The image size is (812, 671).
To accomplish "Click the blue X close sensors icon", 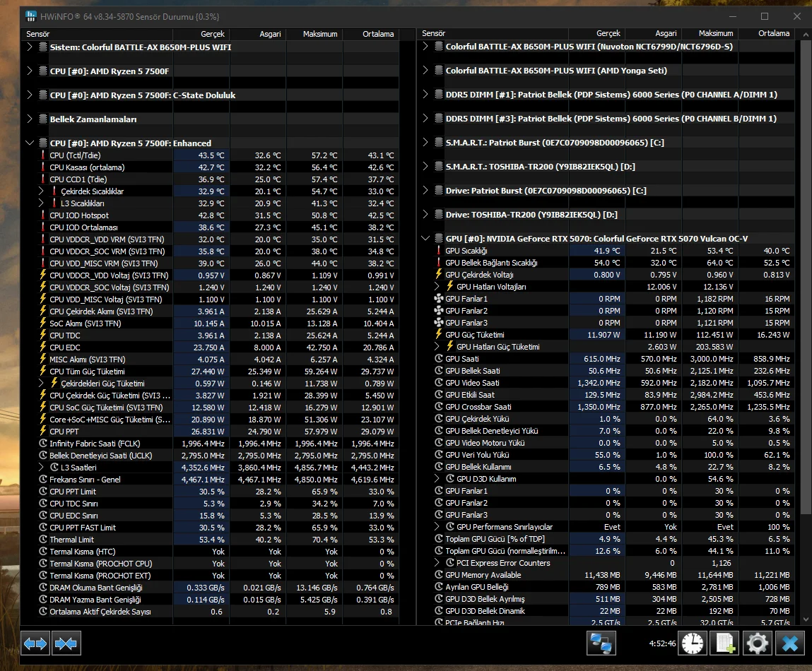I will [x=789, y=643].
